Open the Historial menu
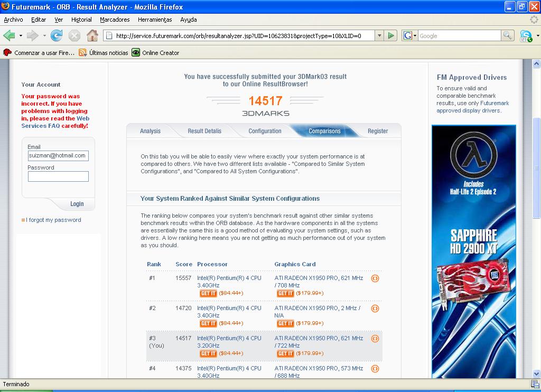This screenshot has width=541, height=392. pyautogui.click(x=81, y=20)
